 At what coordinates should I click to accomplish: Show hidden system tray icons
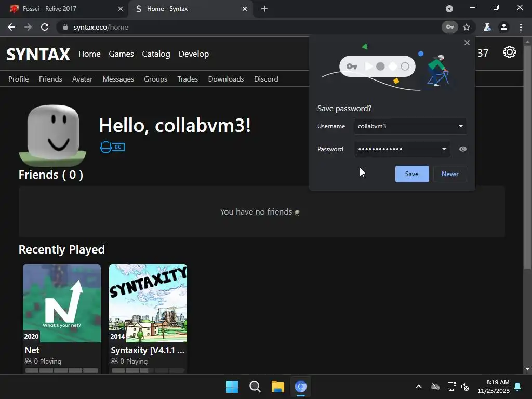click(x=419, y=387)
